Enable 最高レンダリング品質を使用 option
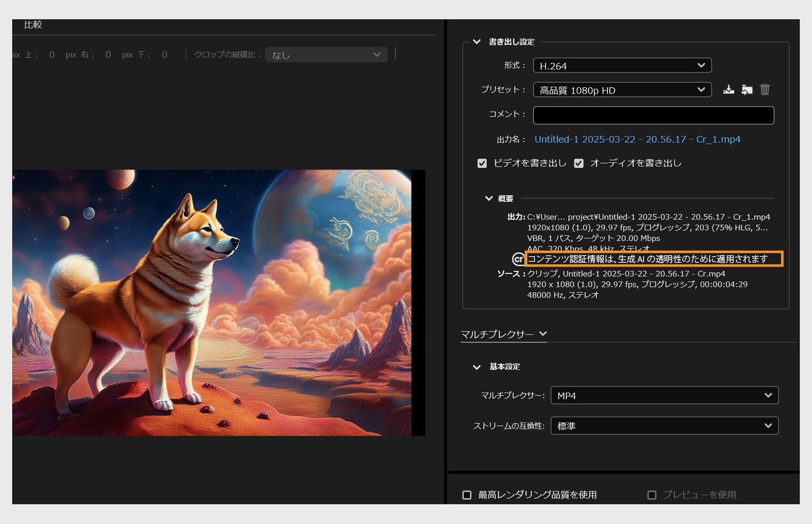The height and width of the screenshot is (524, 812). (x=466, y=495)
